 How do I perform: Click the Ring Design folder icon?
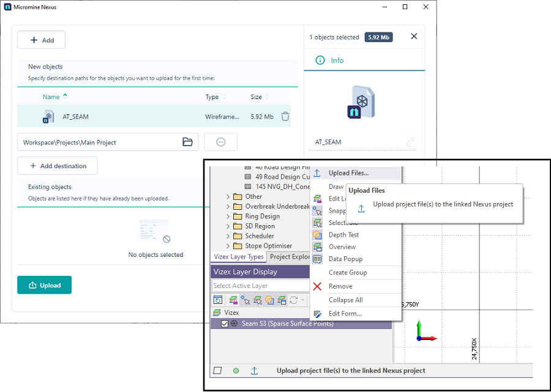pos(238,216)
